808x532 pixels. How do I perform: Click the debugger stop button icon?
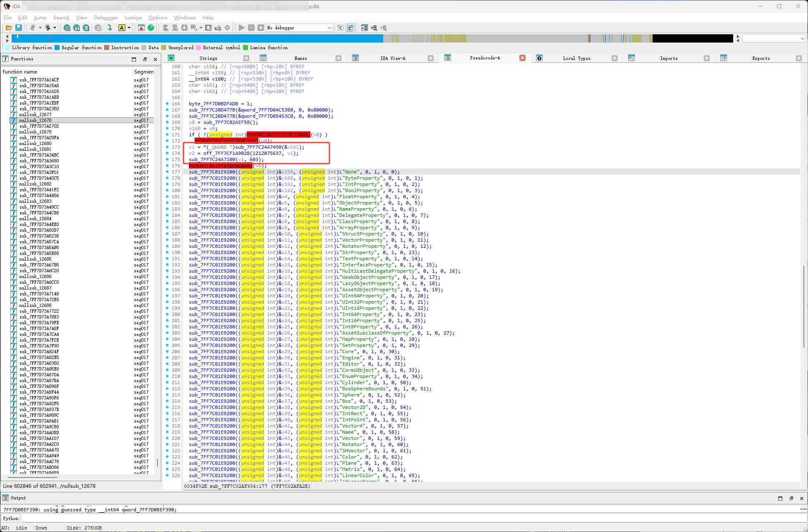click(260, 28)
